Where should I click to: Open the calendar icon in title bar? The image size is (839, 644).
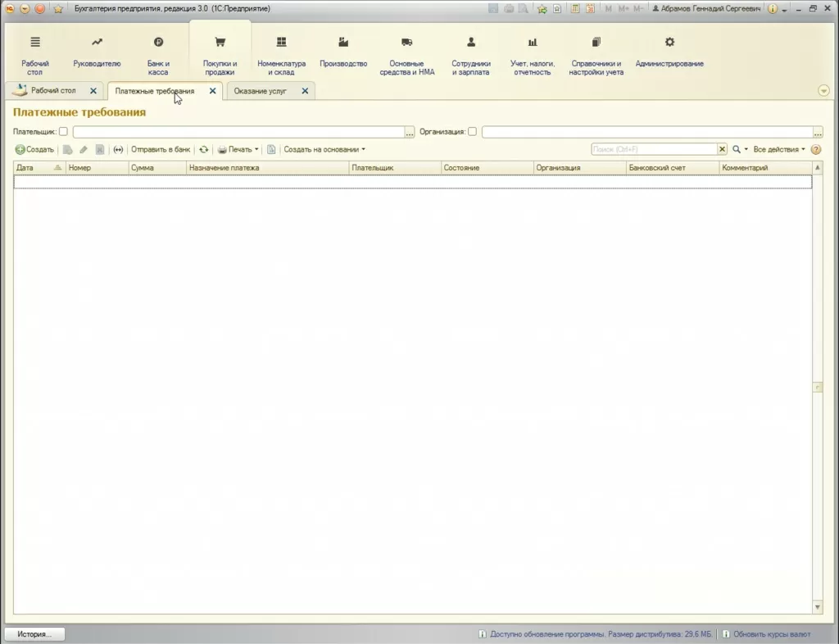[590, 8]
